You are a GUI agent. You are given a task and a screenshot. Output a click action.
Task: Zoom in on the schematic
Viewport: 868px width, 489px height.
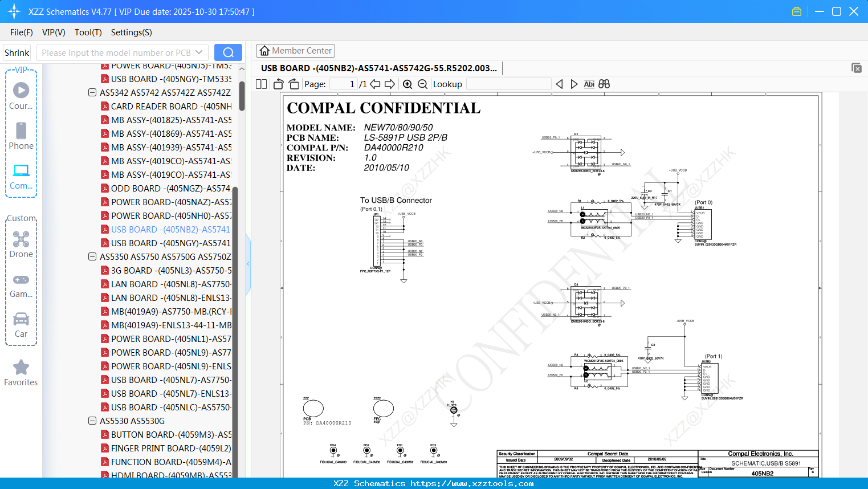point(407,84)
